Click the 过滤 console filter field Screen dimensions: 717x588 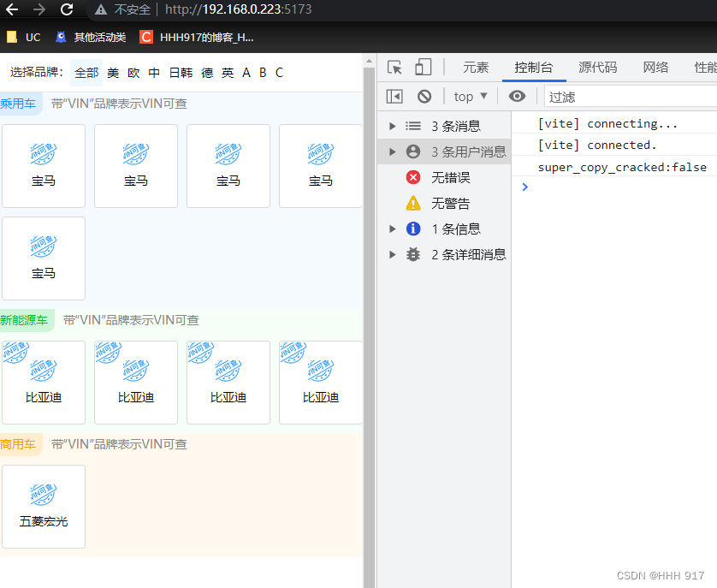[631, 97]
